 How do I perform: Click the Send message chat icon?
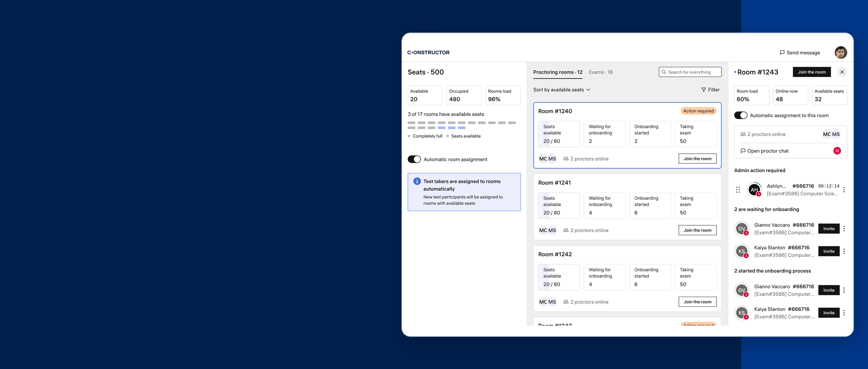pyautogui.click(x=782, y=52)
